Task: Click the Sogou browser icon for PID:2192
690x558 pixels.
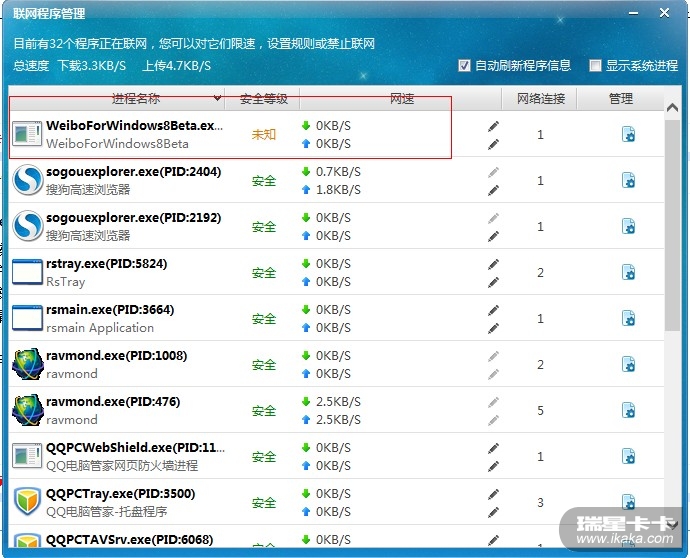Action: [28, 226]
